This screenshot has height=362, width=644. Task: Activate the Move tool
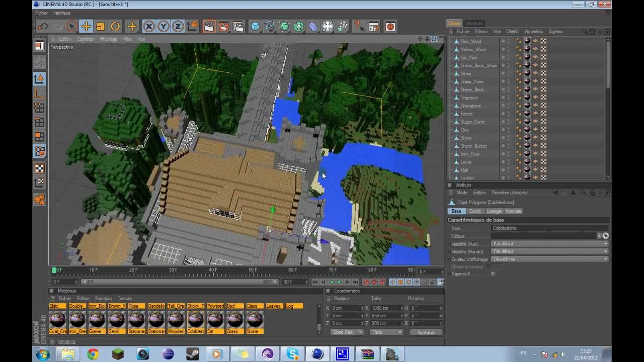coord(86,27)
